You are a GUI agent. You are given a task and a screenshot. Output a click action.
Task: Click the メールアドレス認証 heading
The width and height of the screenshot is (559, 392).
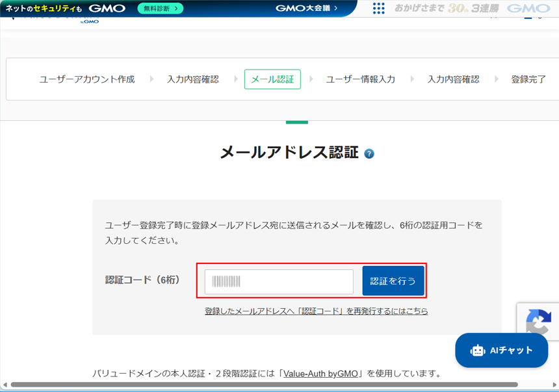point(289,153)
